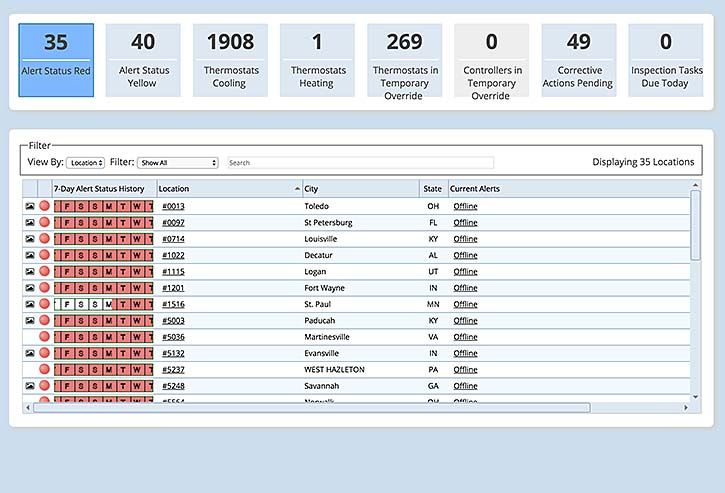Click the vertical scrollbar thumb of the table
Viewport: 725px width, 493px height.
pos(695,225)
